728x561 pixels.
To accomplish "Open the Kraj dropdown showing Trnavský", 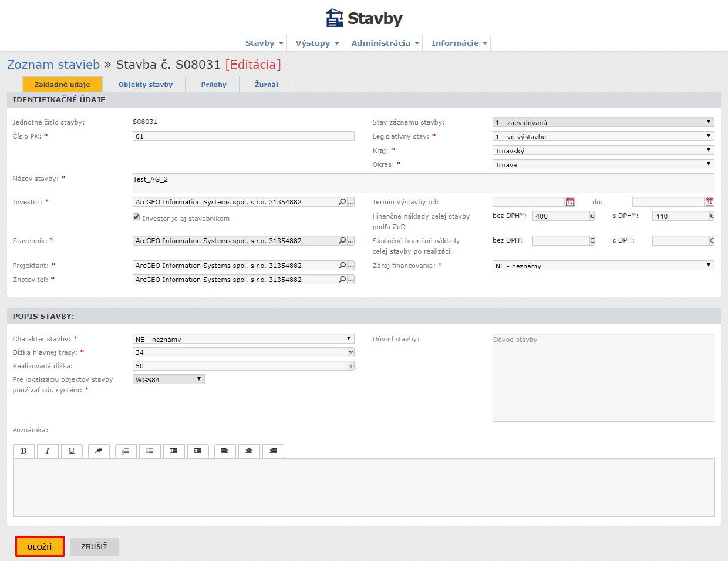I will (603, 150).
